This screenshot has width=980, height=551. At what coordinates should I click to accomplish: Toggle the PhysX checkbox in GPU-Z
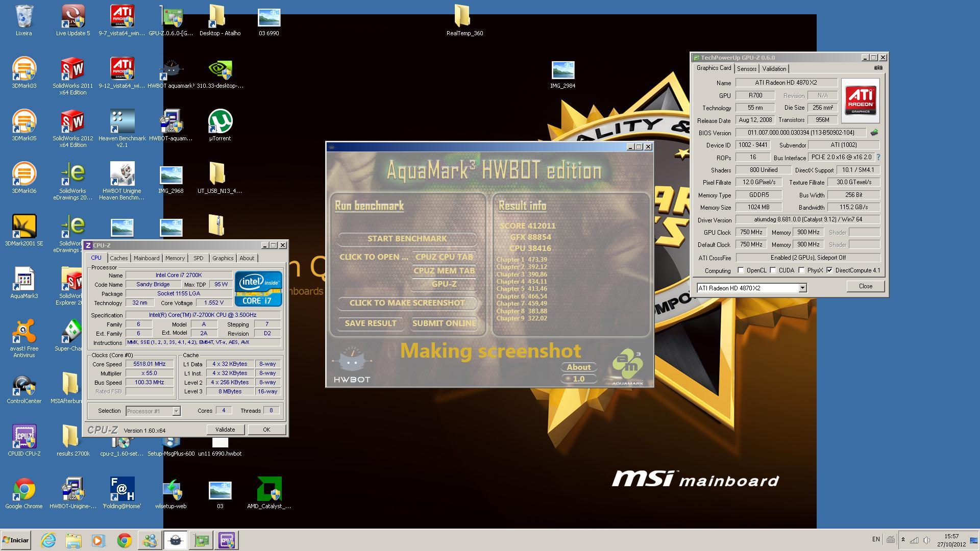tap(801, 270)
